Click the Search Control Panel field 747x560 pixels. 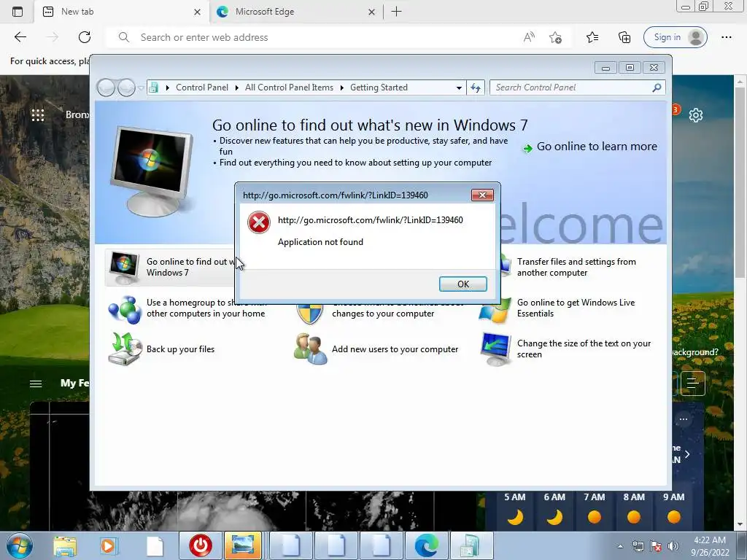pyautogui.click(x=570, y=87)
